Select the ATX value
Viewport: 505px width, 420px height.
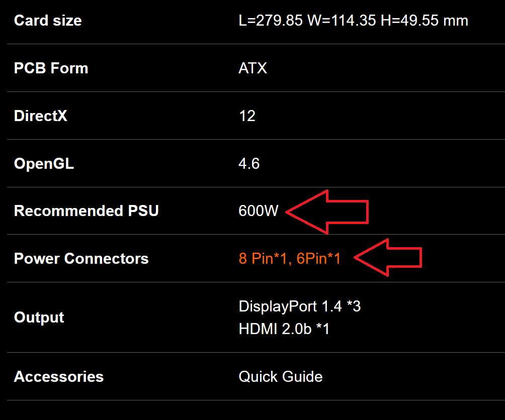tap(253, 68)
